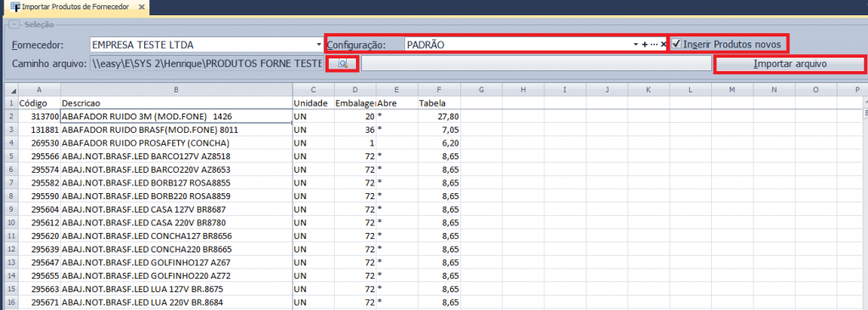The image size is (868, 310).
Task: Select Embalagem cell with value 36
Action: 355,130
